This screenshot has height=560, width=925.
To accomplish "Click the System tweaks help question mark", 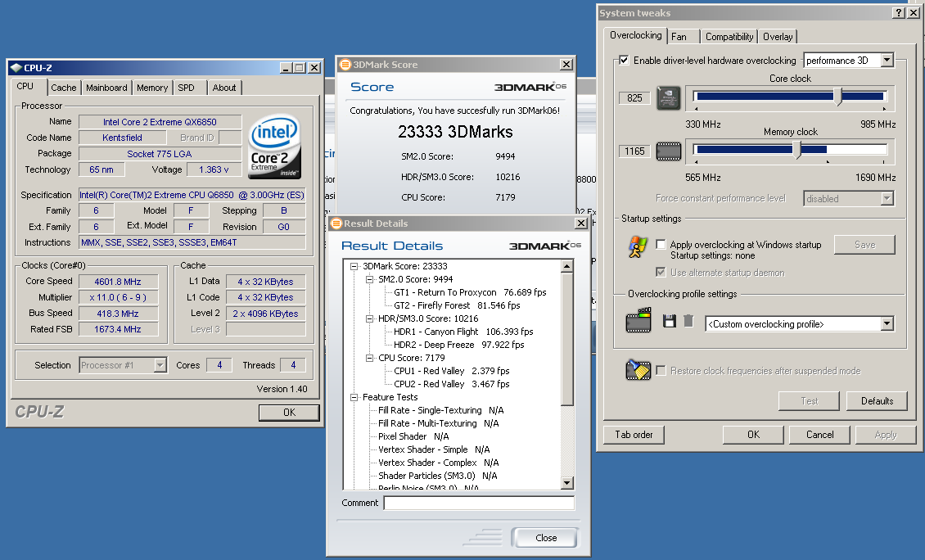I will click(x=900, y=13).
